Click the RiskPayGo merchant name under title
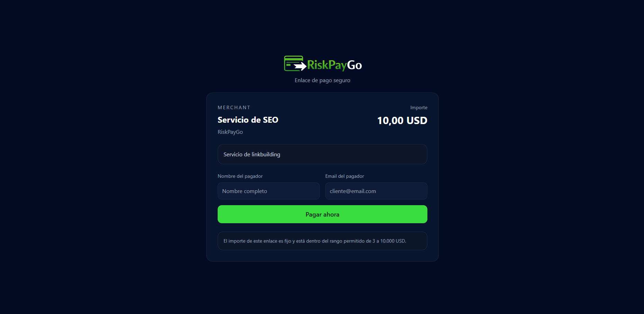 (x=230, y=132)
